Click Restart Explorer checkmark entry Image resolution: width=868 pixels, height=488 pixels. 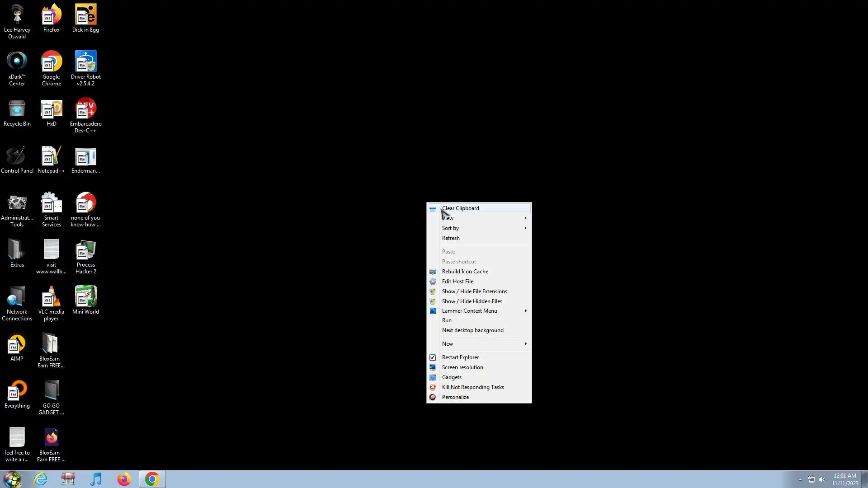pyautogui.click(x=460, y=357)
